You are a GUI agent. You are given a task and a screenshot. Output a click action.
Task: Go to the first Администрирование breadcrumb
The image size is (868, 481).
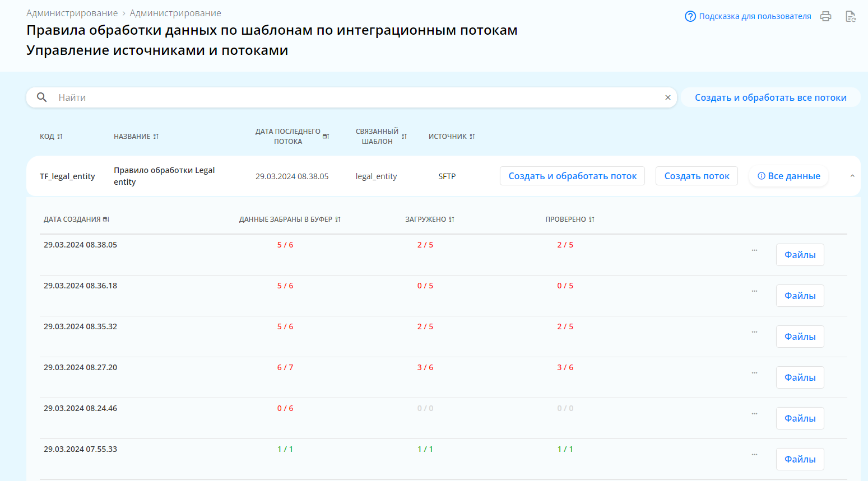tap(72, 13)
